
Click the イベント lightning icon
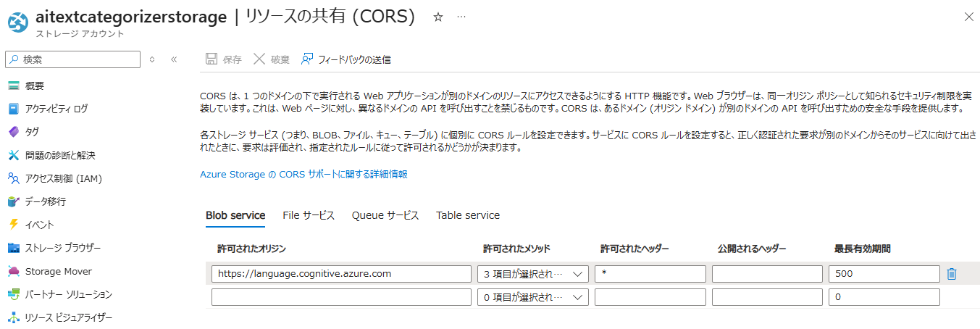(x=13, y=225)
